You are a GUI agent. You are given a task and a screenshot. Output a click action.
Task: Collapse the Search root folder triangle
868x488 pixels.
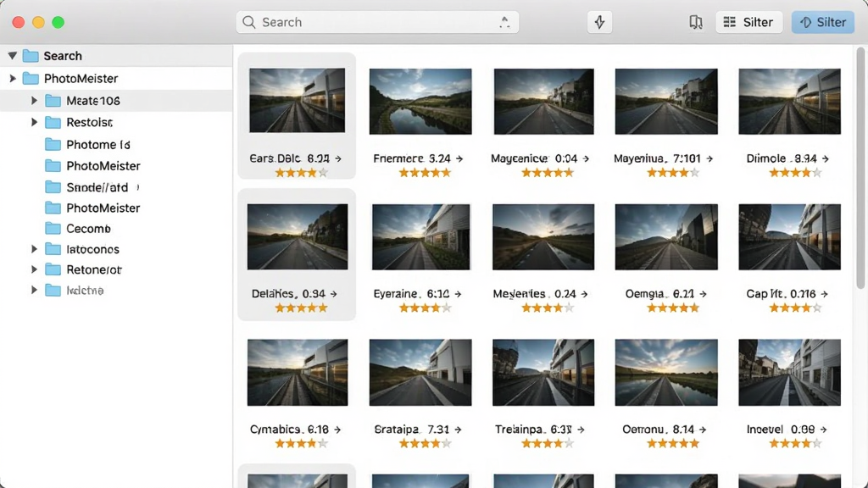click(x=12, y=55)
